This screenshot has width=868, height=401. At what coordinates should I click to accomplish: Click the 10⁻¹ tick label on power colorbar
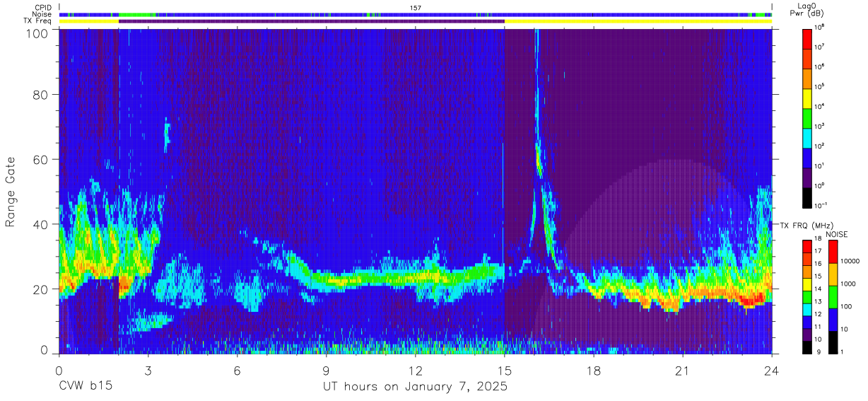click(821, 205)
